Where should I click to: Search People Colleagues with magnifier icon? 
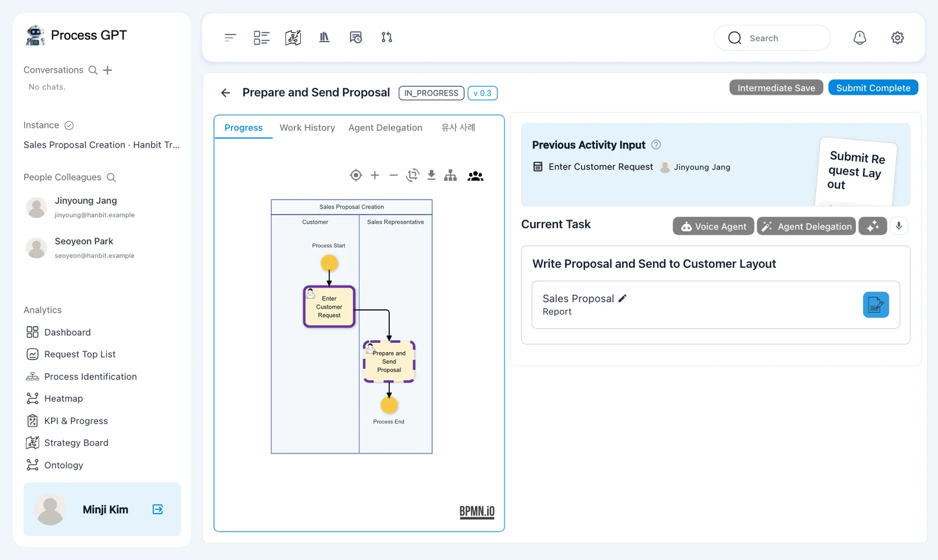[x=111, y=177]
